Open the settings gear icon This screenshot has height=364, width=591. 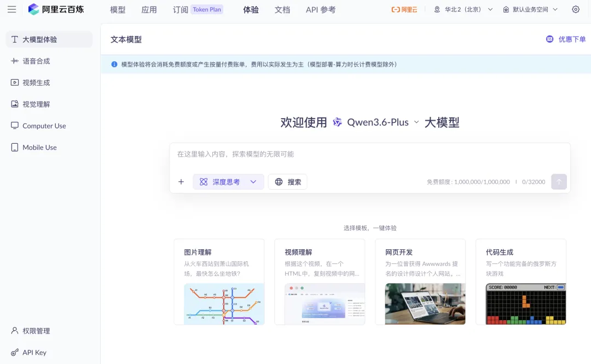(576, 9)
